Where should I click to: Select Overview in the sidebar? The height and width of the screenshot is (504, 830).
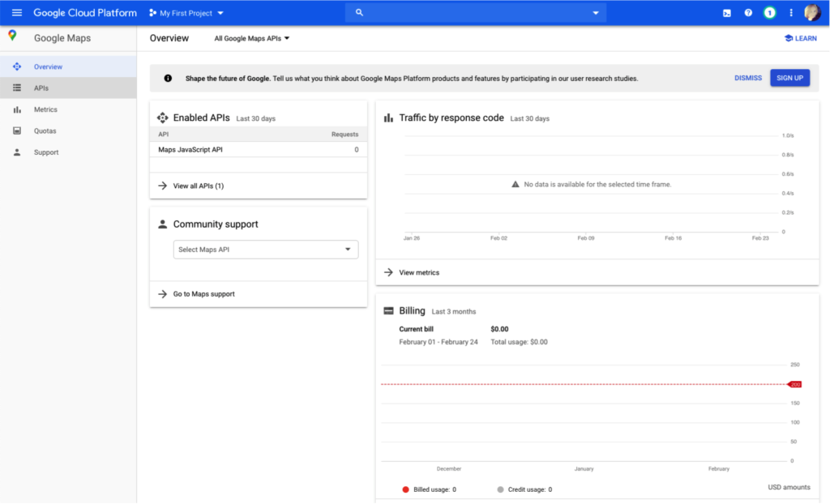pyautogui.click(x=68, y=66)
